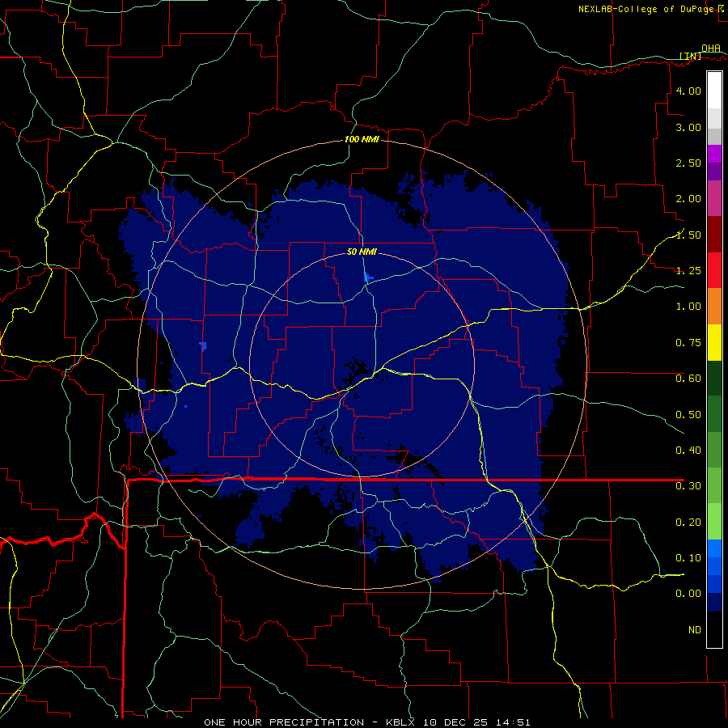The width and height of the screenshot is (728, 728).
Task: Click the 4.00 legend value
Action: pos(688,91)
